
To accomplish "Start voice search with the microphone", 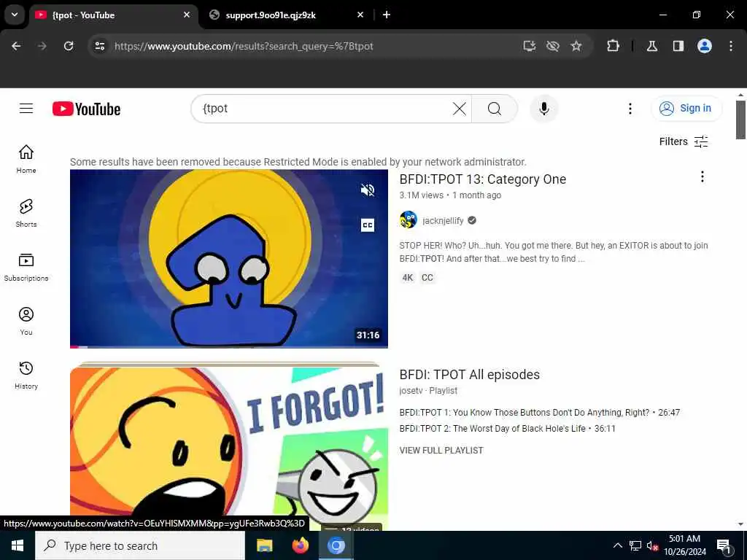I will pos(543,109).
